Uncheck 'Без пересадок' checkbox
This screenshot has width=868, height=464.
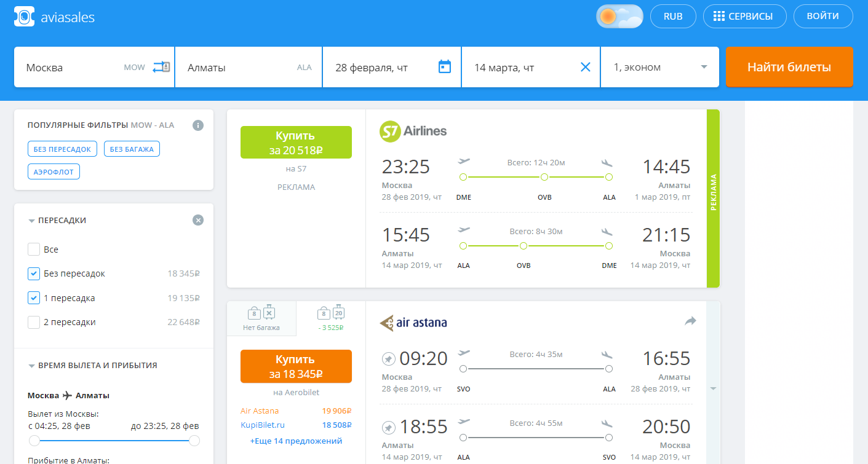34,273
